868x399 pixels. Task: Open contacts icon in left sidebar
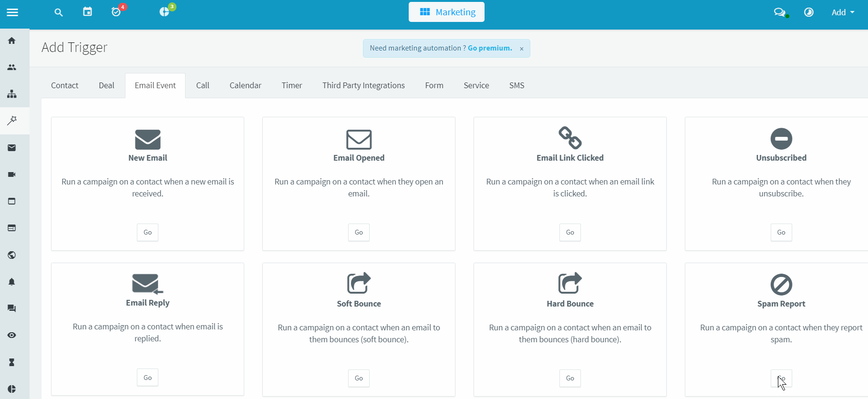click(x=12, y=67)
